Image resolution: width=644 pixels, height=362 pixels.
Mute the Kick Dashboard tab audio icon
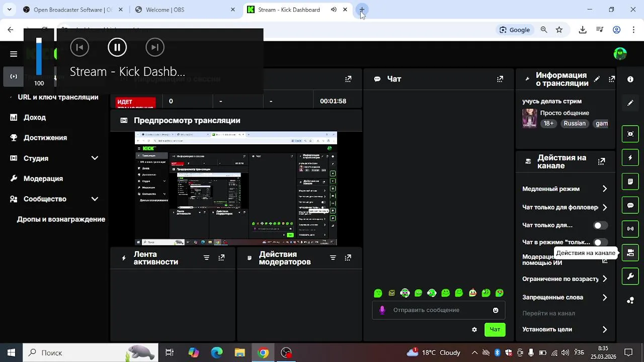coord(334,10)
